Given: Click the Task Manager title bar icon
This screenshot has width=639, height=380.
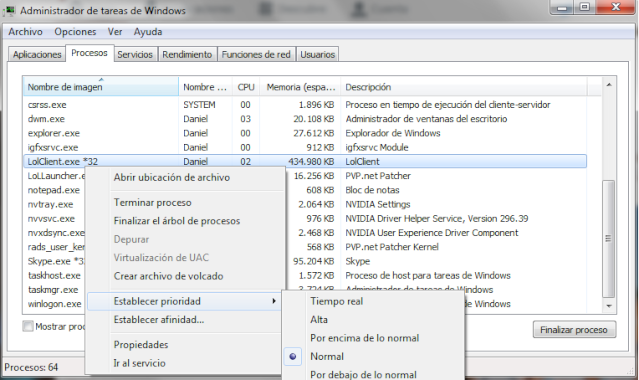Looking at the screenshot, I should coord(9,11).
